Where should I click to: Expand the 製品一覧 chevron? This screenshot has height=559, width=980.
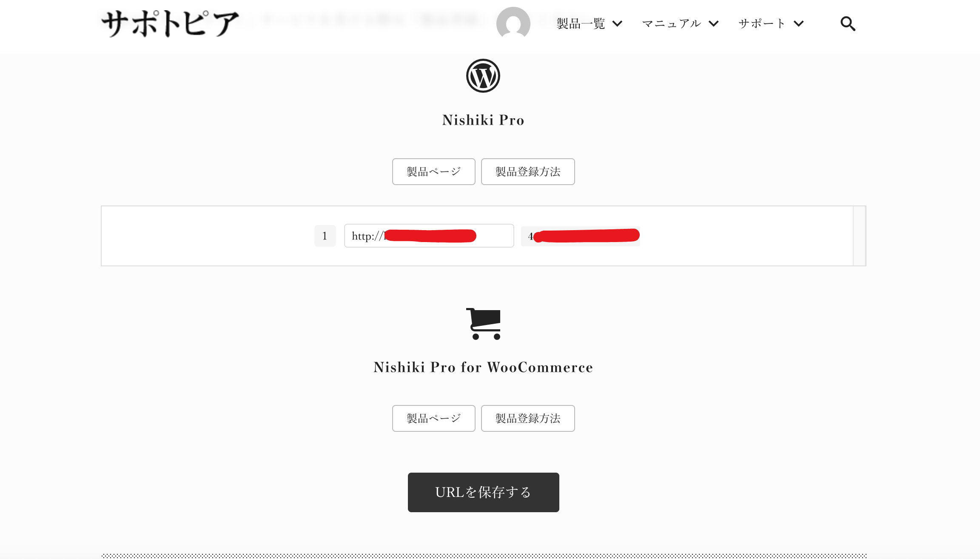coord(617,24)
